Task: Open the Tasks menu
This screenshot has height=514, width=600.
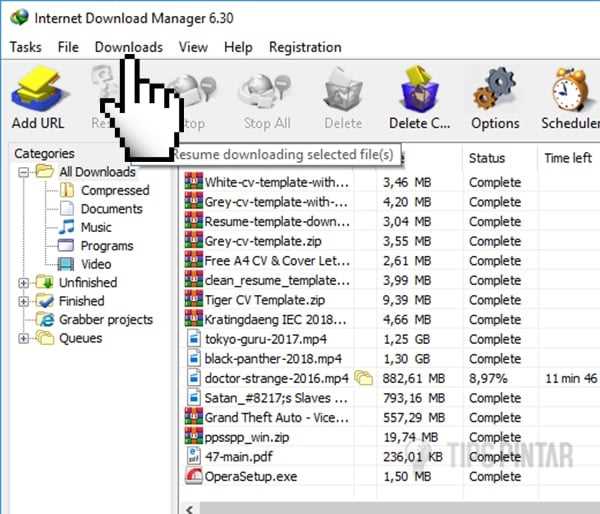Action: click(x=26, y=47)
